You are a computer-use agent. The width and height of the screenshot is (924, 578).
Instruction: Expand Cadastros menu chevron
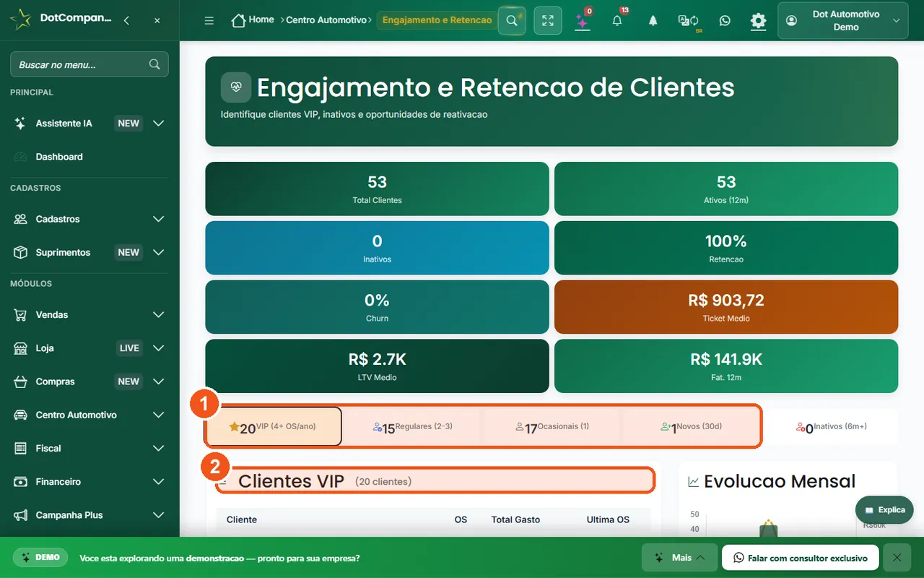[159, 219]
